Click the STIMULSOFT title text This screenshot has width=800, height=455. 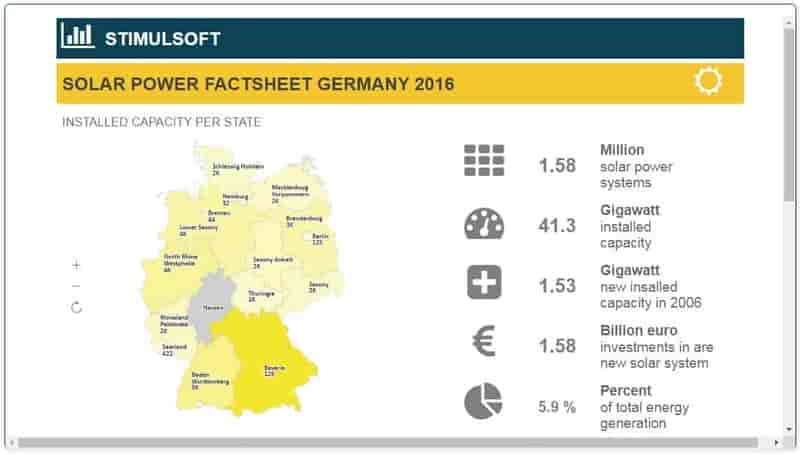pos(163,39)
